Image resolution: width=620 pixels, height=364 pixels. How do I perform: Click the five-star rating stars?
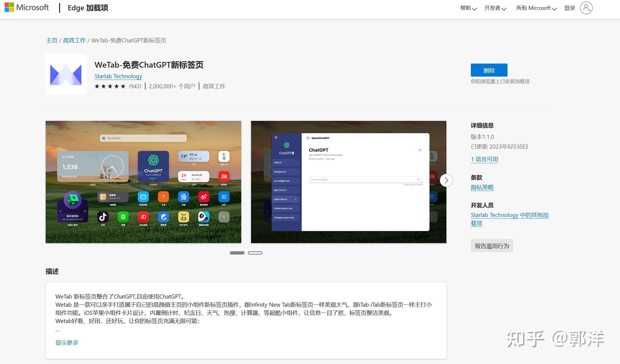click(110, 86)
